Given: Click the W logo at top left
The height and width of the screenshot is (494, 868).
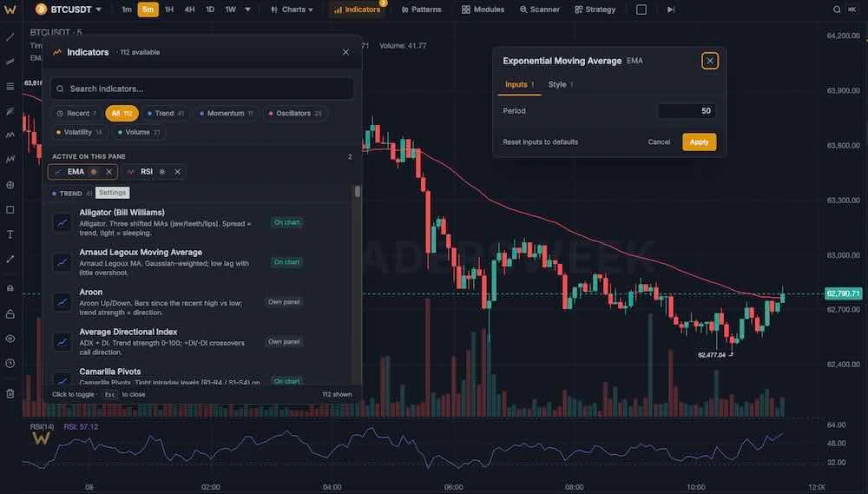Looking at the screenshot, I should (x=10, y=10).
